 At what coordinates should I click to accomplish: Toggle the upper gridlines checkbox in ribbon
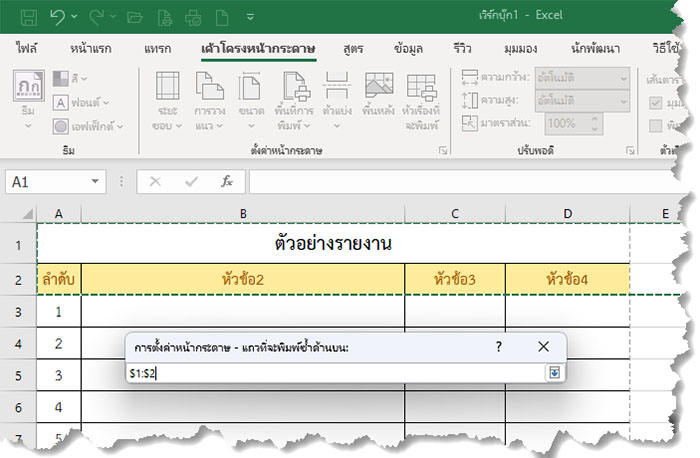tap(656, 102)
